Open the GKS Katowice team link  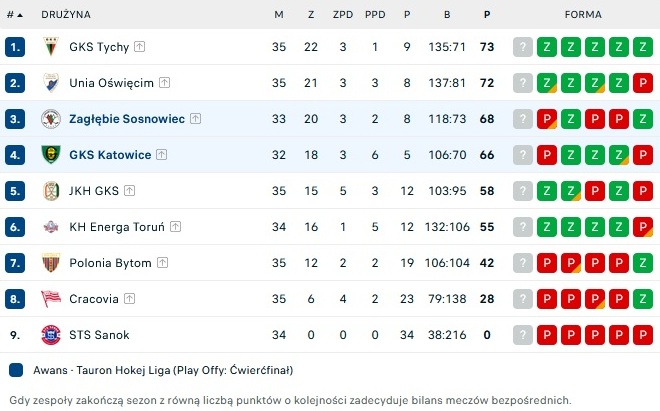(110, 155)
